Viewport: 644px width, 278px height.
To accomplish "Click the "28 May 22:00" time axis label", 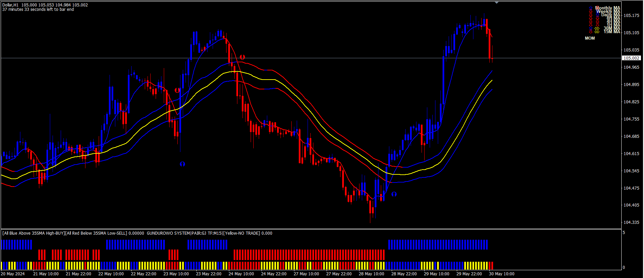I will click(x=404, y=274).
